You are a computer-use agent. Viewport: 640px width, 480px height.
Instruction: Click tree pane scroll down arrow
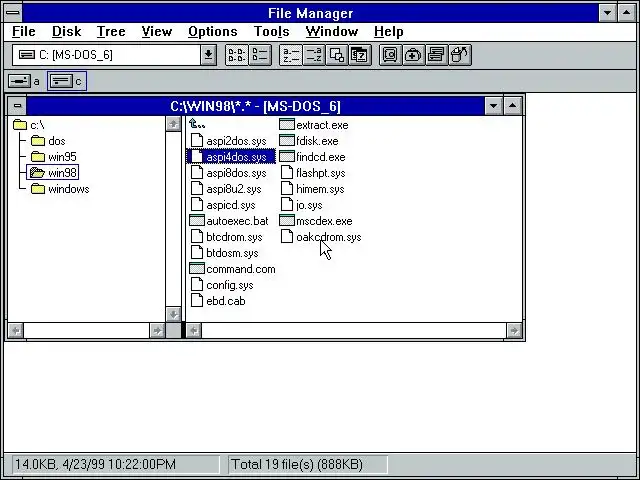point(173,314)
